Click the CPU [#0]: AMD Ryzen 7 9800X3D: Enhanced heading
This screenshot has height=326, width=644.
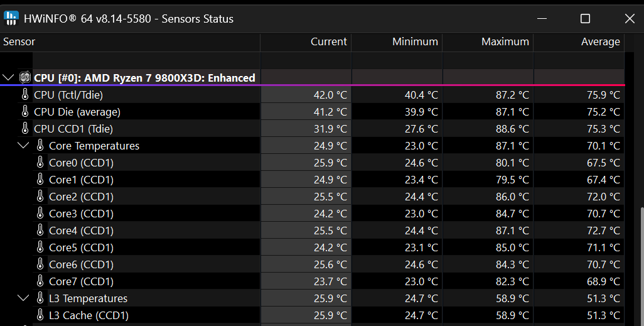(144, 78)
